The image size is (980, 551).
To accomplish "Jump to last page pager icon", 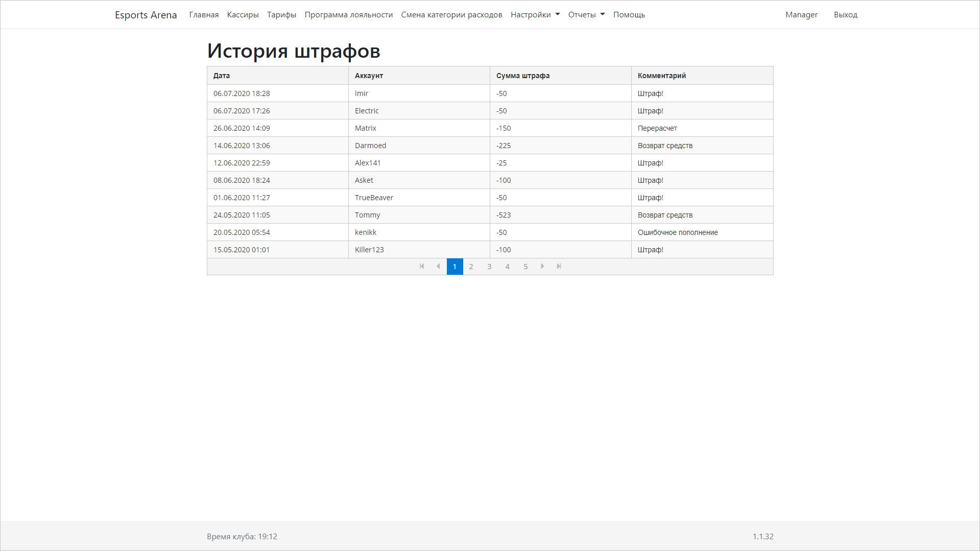I will pyautogui.click(x=559, y=267).
